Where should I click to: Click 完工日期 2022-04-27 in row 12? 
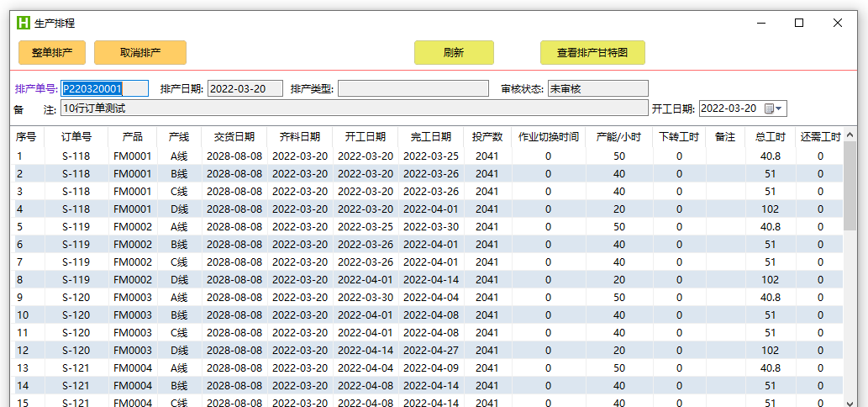coord(431,351)
